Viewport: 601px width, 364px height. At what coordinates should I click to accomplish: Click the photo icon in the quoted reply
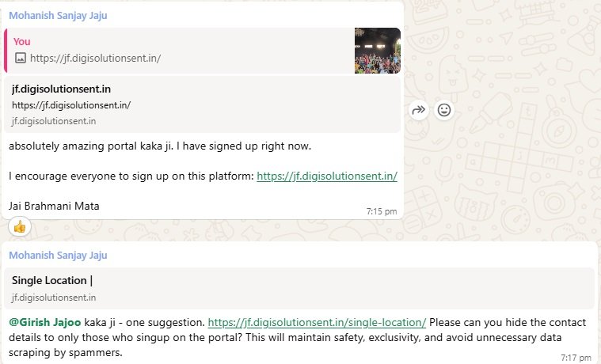21,58
